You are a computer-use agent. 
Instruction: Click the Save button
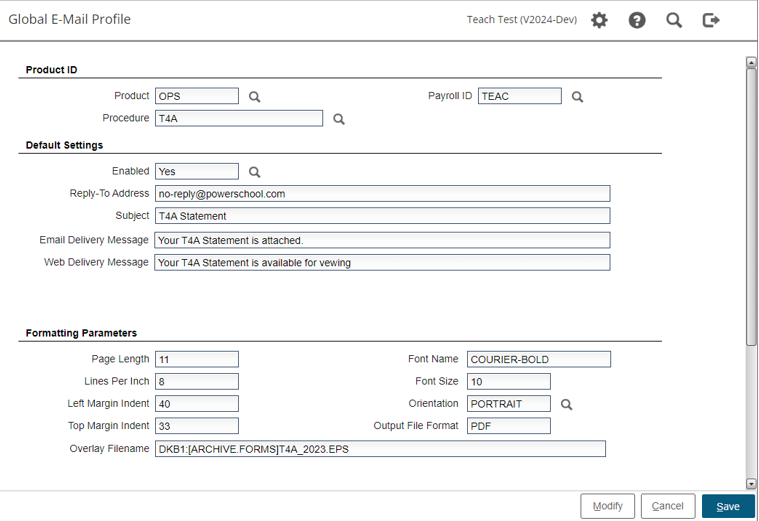[728, 506]
